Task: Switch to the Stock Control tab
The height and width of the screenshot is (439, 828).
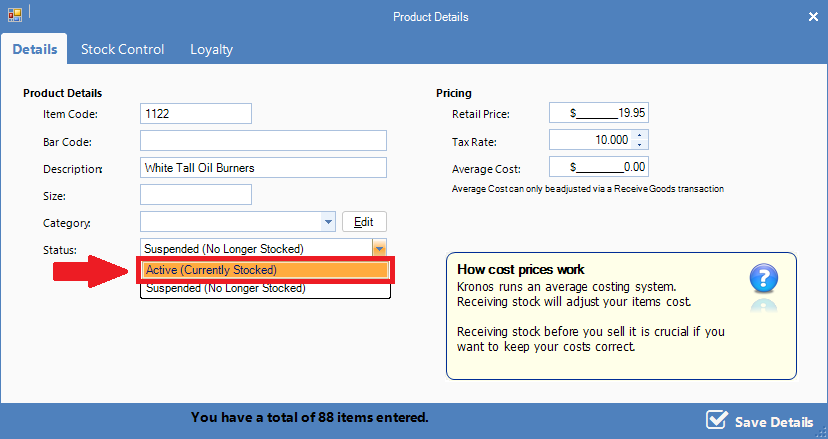Action: pyautogui.click(x=122, y=49)
